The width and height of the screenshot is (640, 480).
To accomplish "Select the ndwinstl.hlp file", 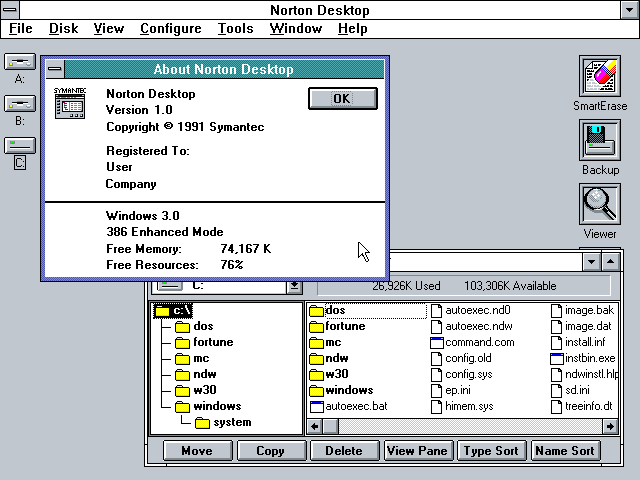I will click(x=584, y=374).
